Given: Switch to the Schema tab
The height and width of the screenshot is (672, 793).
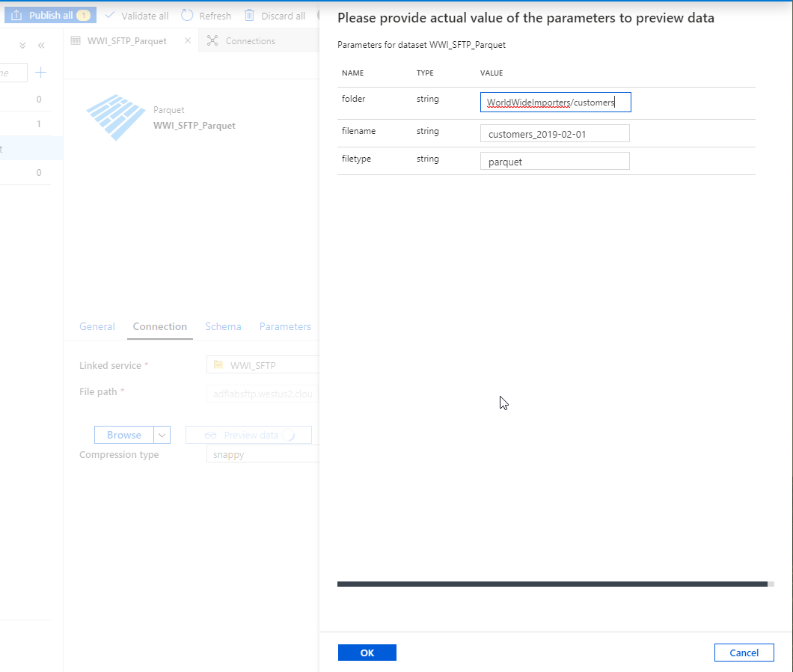Looking at the screenshot, I should click(223, 326).
